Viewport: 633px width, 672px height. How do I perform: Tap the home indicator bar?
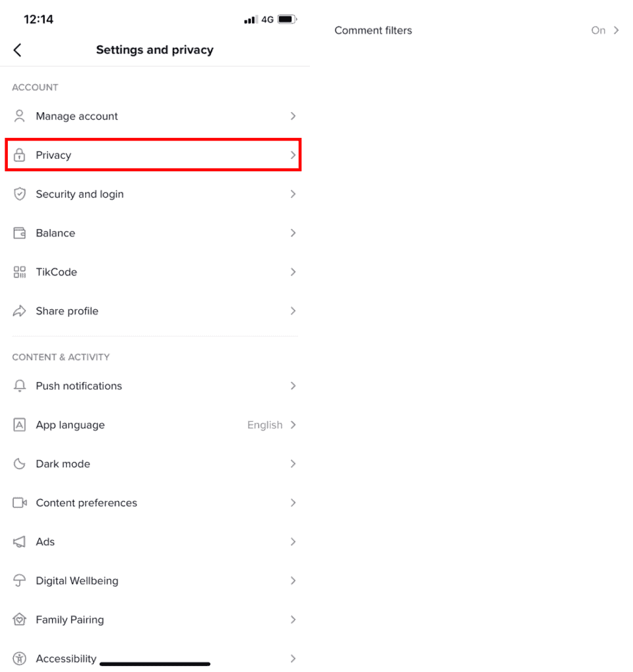tap(155, 664)
